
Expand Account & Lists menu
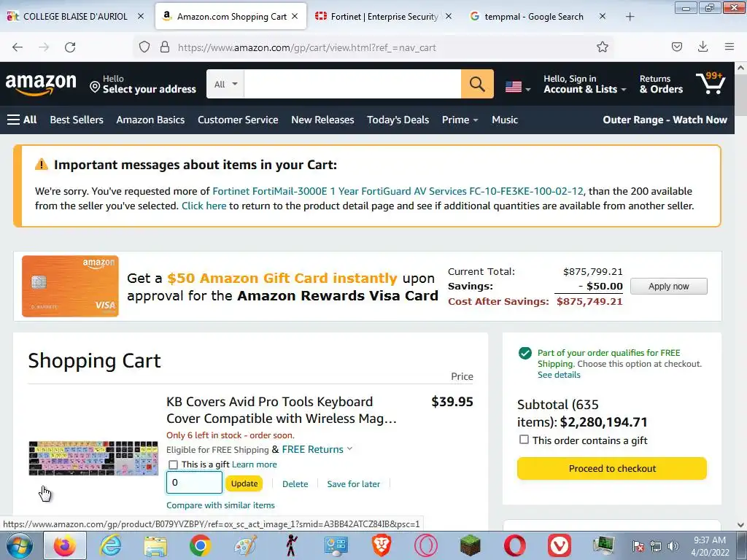[585, 85]
